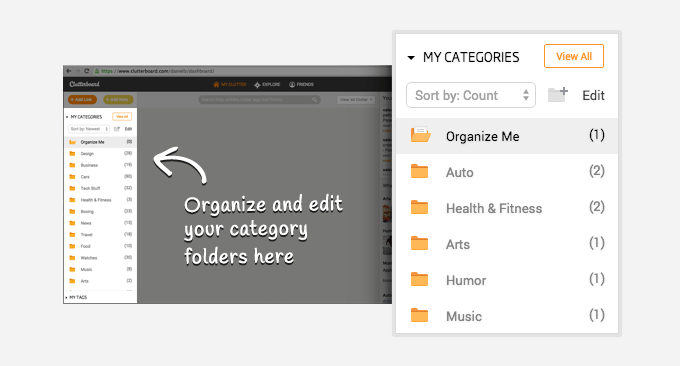Open the Design category in the browser sidebar
This screenshot has width=680, height=366.
pos(87,154)
